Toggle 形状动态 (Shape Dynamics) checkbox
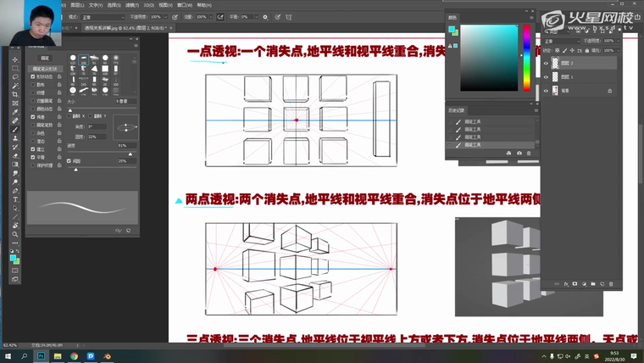Image resolution: width=644 pixels, height=363 pixels. pos(32,77)
